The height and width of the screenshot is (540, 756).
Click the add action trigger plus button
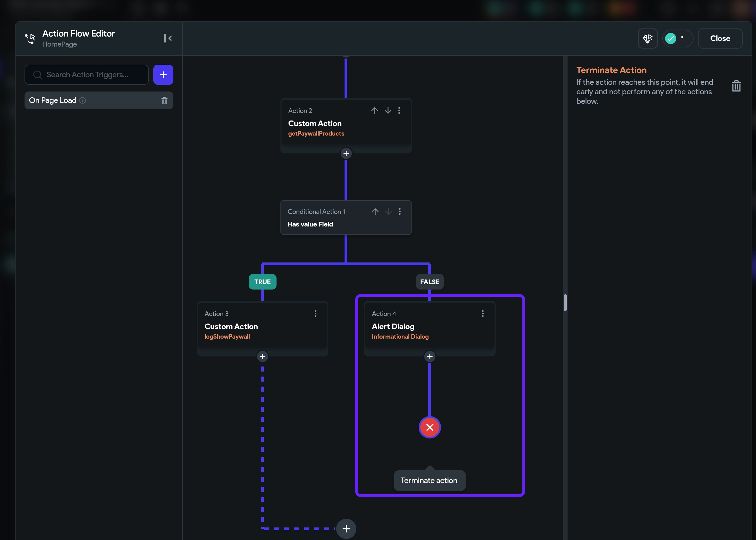pyautogui.click(x=163, y=75)
